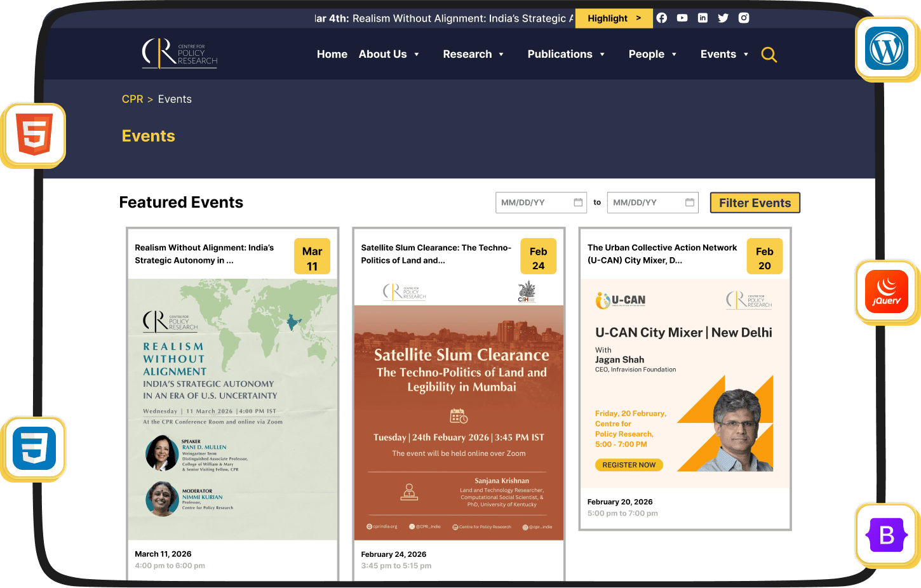
Task: Click the jQuery logo badge
Action: point(887,292)
